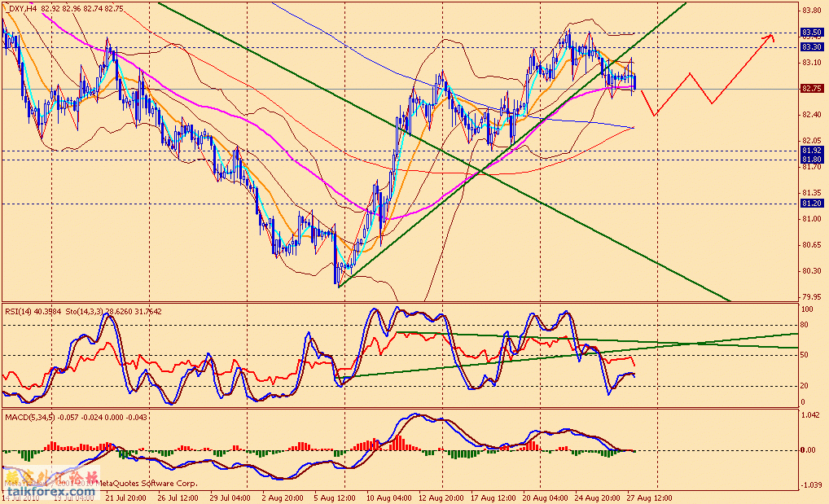
Task: Click the 21 Jul 20:00 time axis label
Action: point(126,498)
